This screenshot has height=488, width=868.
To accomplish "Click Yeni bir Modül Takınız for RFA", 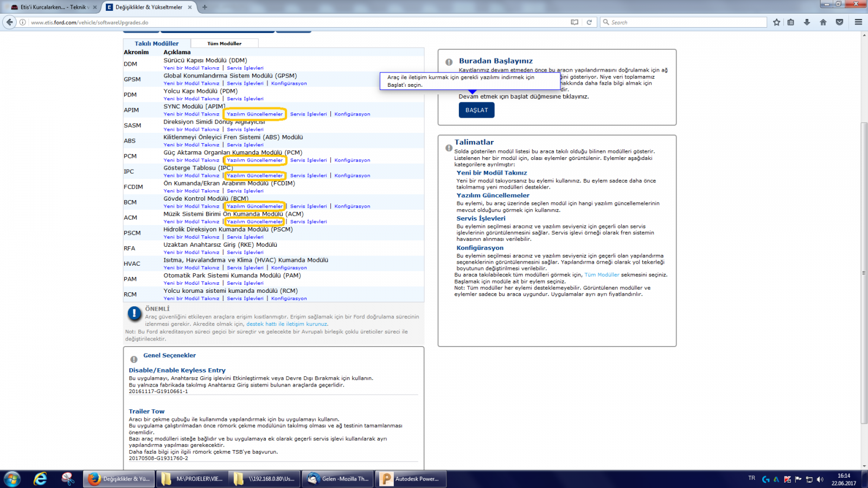I will [192, 252].
